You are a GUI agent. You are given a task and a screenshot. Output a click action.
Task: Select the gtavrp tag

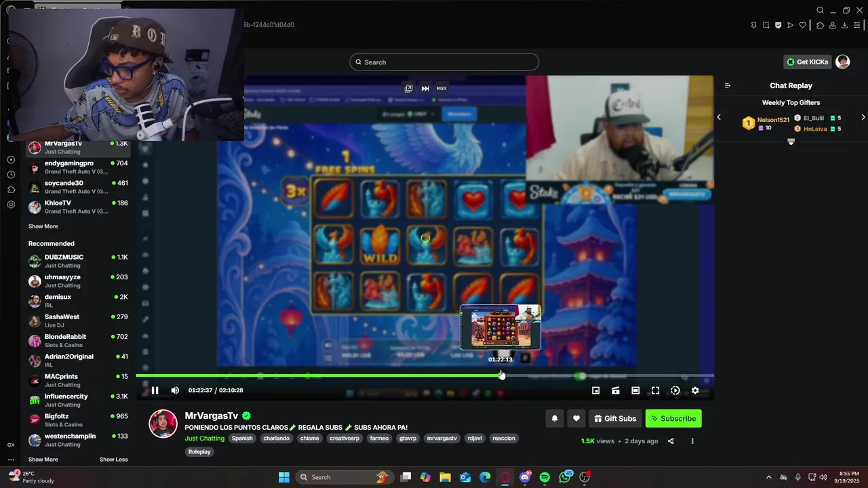click(408, 439)
